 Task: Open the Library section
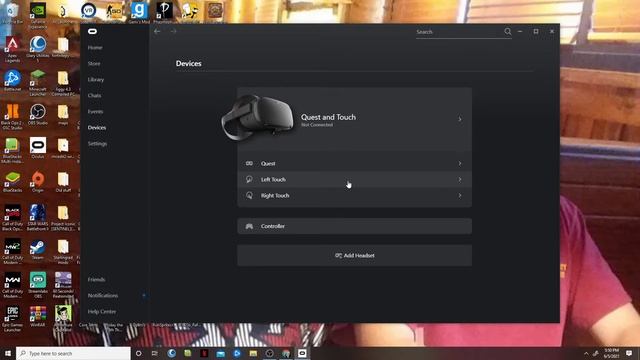(x=96, y=80)
